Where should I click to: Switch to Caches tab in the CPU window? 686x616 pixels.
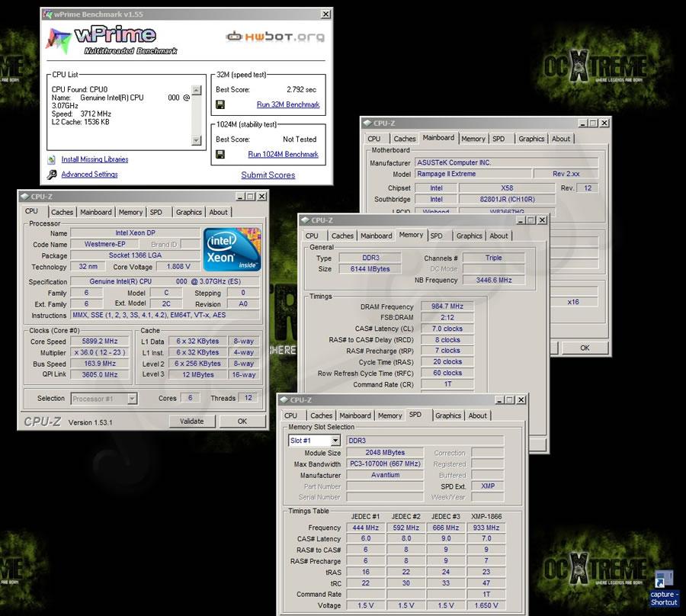coord(63,212)
